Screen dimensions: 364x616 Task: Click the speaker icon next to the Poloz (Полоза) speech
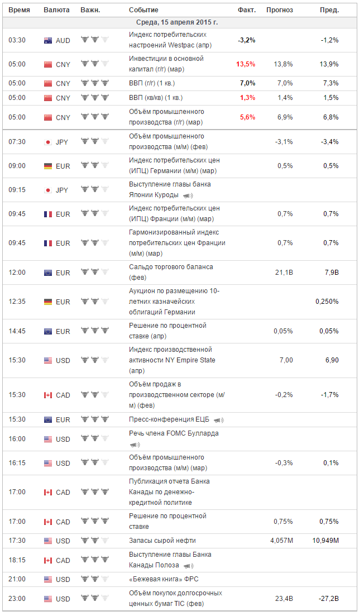pyautogui.click(x=189, y=566)
